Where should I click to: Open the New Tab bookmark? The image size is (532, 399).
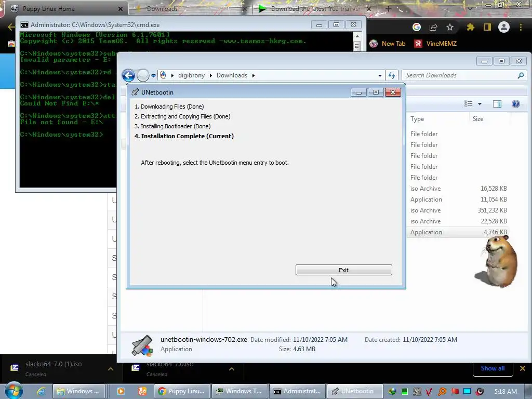(x=387, y=44)
